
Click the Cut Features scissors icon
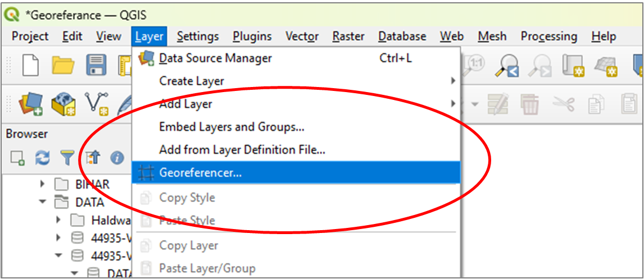pyautogui.click(x=564, y=103)
